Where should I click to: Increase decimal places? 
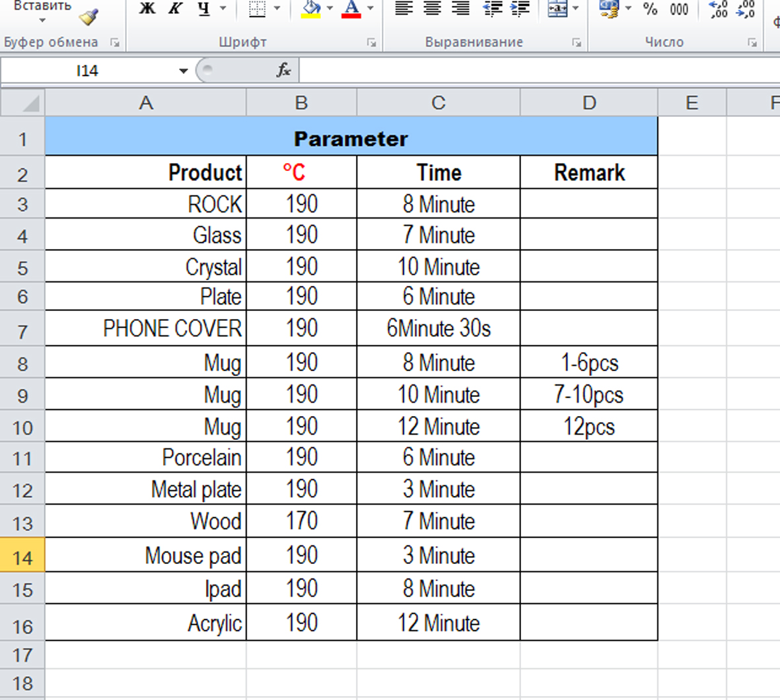click(719, 9)
